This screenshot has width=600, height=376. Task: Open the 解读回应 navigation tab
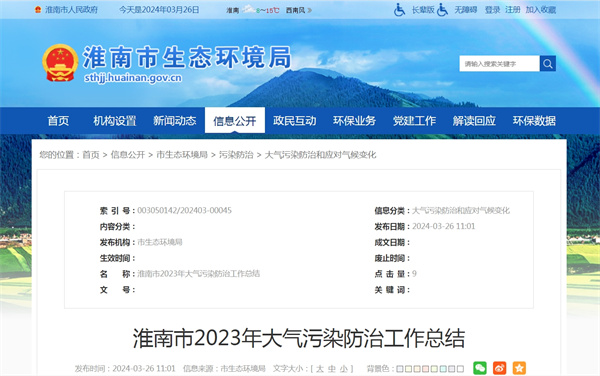[x=474, y=121]
